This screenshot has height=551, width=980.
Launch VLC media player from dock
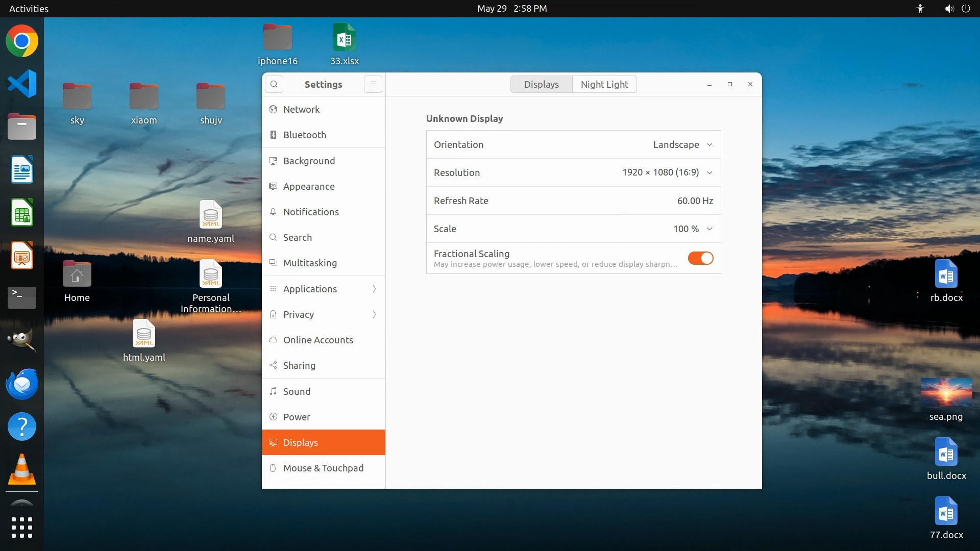(22, 469)
